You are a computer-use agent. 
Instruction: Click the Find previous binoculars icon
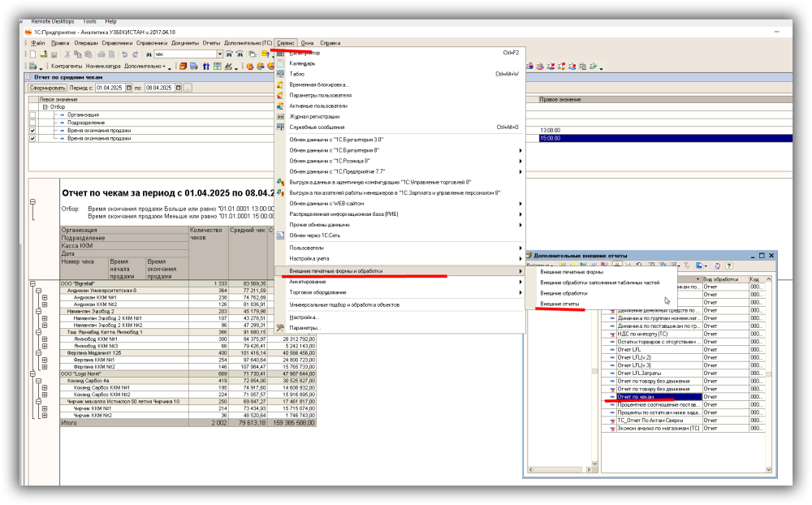tap(240, 54)
